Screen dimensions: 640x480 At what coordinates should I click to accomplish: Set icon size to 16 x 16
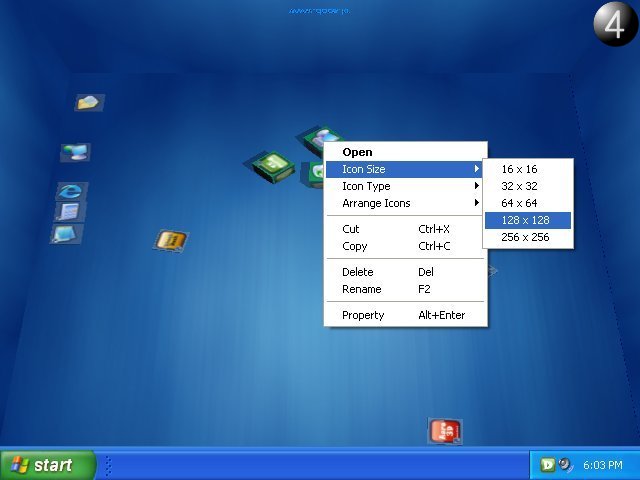click(528, 169)
